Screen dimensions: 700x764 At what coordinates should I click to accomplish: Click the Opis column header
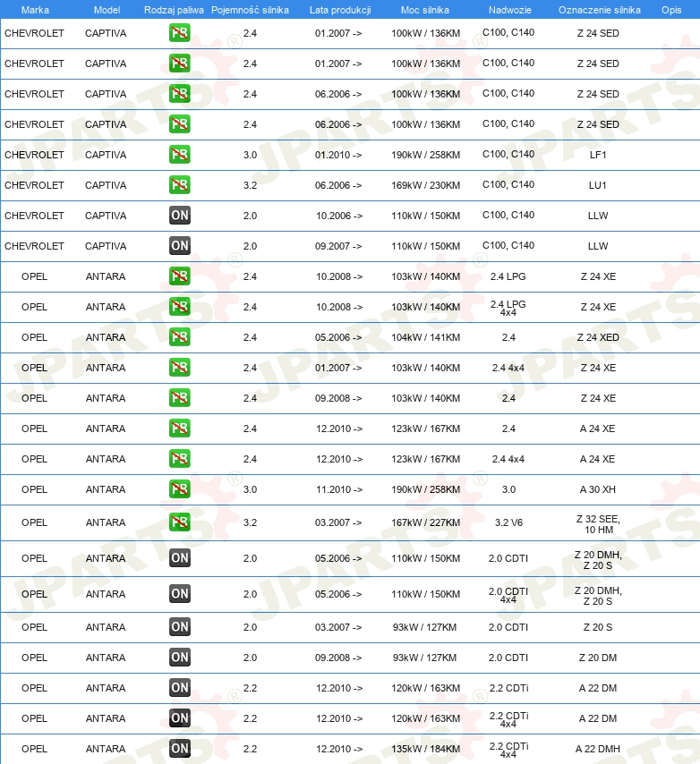click(x=671, y=10)
